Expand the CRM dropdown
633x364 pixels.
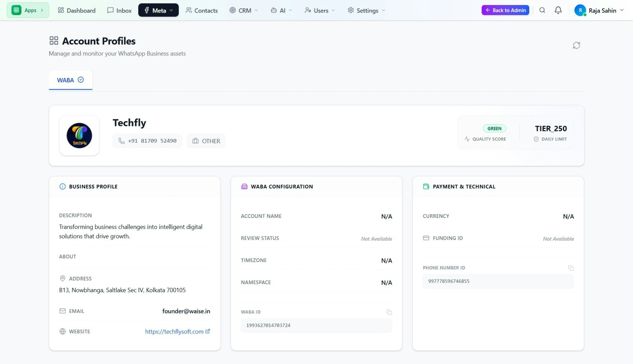[x=243, y=10]
